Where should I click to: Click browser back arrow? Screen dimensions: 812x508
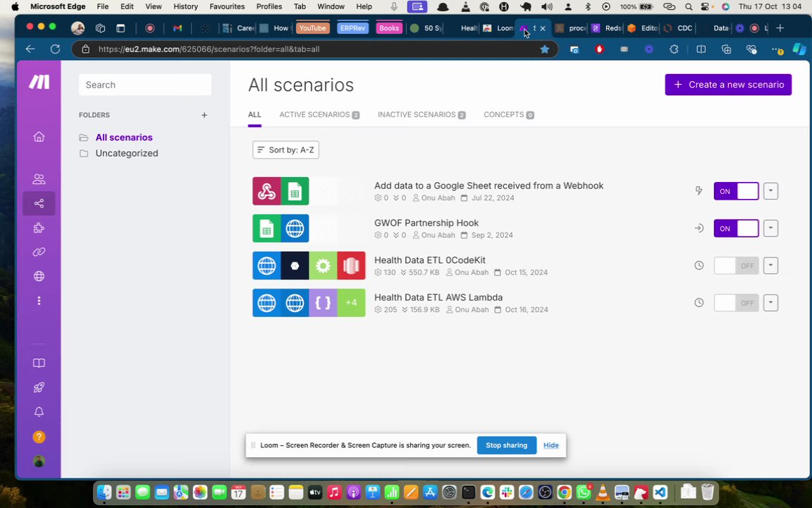pos(30,49)
